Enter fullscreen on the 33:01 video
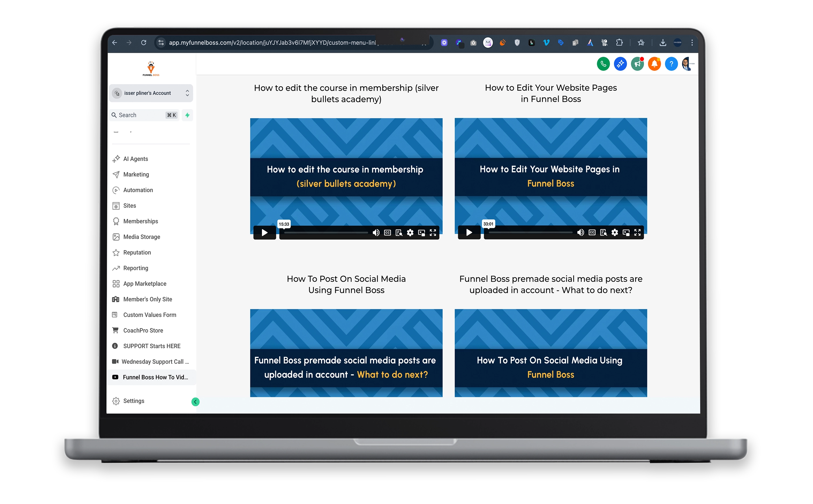This screenshot has height=504, width=813. pyautogui.click(x=637, y=232)
